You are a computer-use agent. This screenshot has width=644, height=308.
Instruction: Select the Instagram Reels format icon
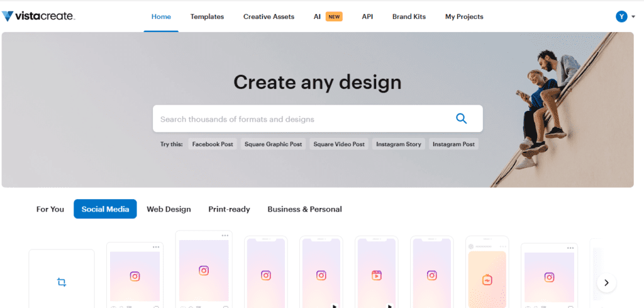(376, 275)
